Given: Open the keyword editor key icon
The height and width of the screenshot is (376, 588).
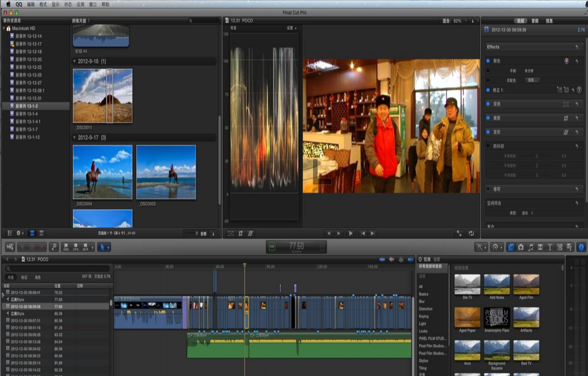Looking at the screenshot, I should point(54,247).
